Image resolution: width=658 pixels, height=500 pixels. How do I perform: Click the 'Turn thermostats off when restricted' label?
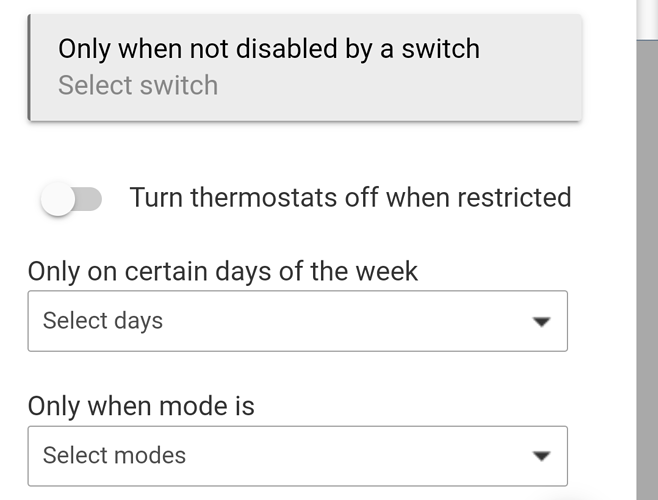click(x=350, y=197)
